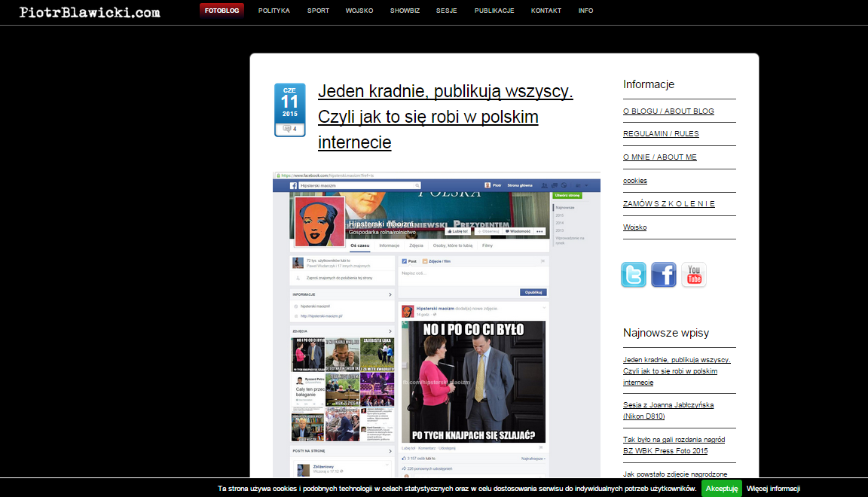Image resolution: width=868 pixels, height=497 pixels.
Task: Open the Facebook social icon
Action: pyautogui.click(x=664, y=275)
